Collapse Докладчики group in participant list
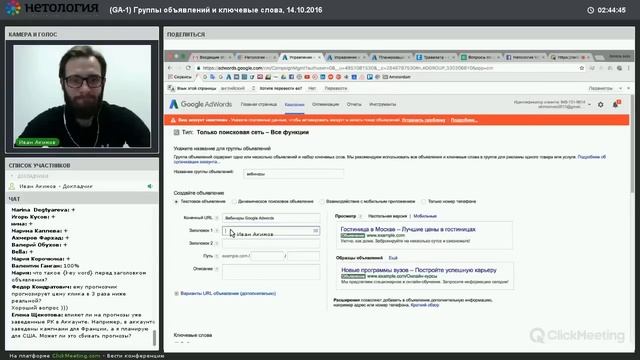Viewport: 640px width, 360px height. pyautogui.click(x=12, y=176)
